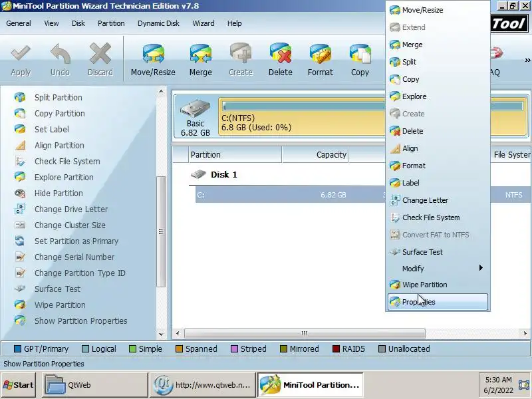
Task: Click sidebar scroll down arrow
Action: 161,334
